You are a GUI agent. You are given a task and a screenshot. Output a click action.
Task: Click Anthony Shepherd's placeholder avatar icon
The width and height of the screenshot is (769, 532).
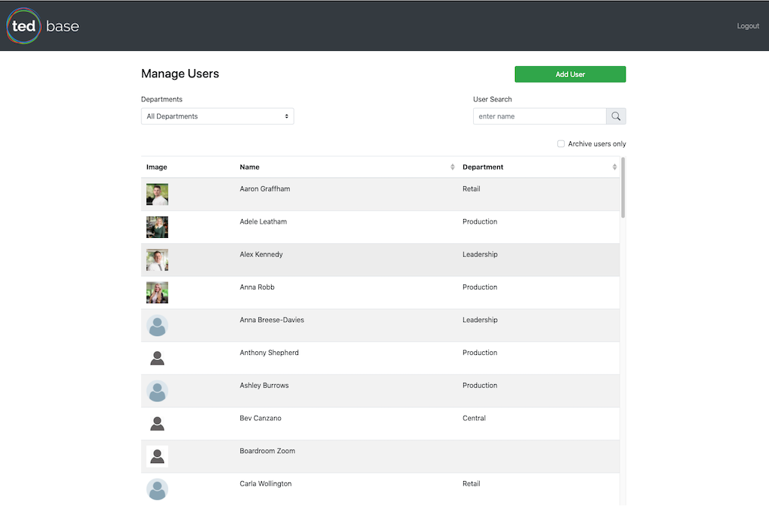click(157, 359)
